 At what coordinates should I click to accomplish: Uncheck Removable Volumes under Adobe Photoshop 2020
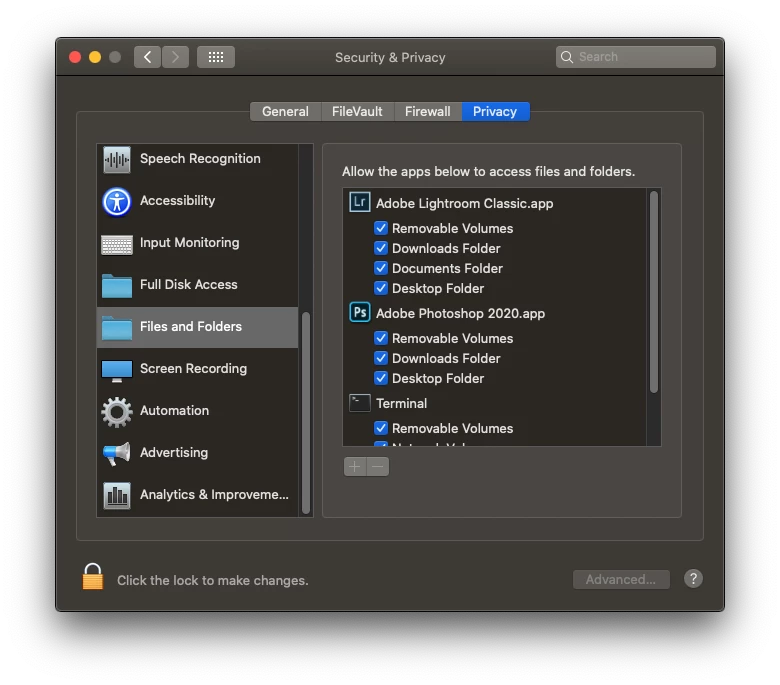tap(381, 338)
